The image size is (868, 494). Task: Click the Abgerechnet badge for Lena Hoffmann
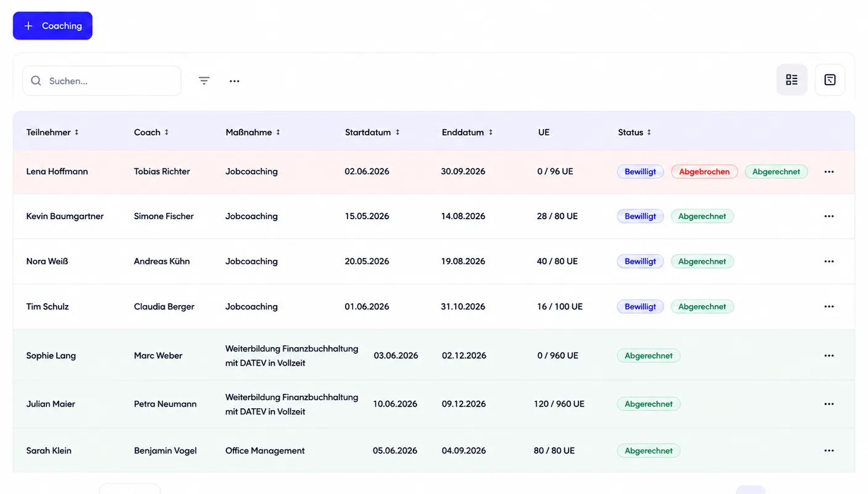pyautogui.click(x=776, y=172)
